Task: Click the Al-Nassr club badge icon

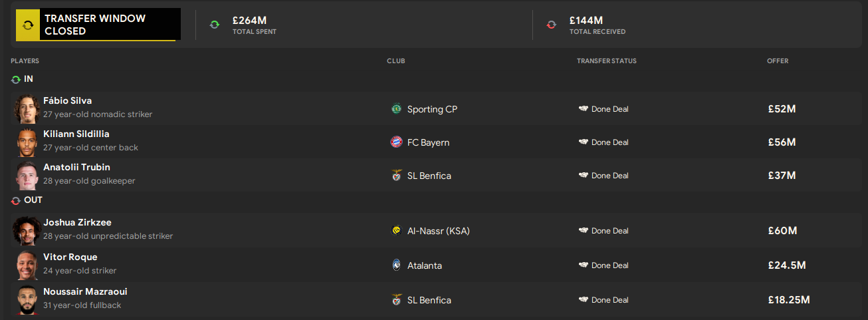Action: click(x=397, y=231)
